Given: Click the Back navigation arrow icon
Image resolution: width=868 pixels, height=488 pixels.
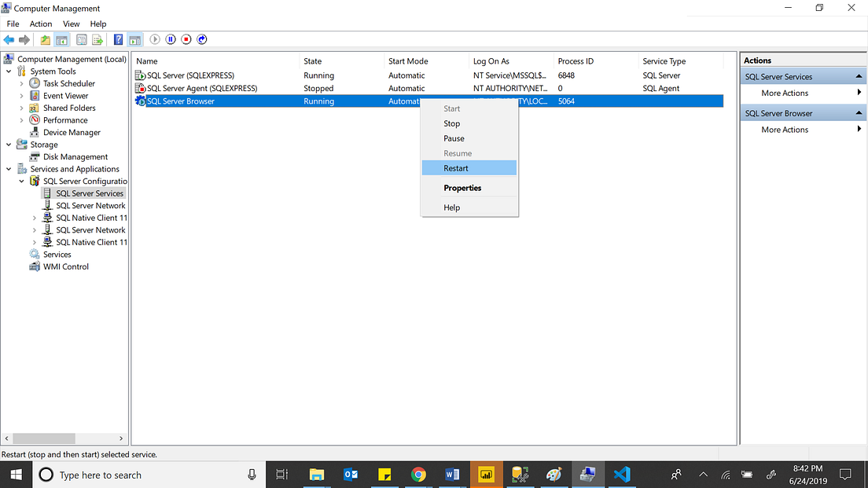Looking at the screenshot, I should 9,39.
